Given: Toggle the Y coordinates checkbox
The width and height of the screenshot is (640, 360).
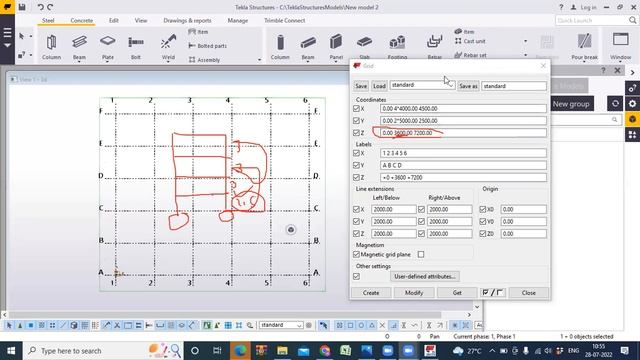Looking at the screenshot, I should [356, 121].
